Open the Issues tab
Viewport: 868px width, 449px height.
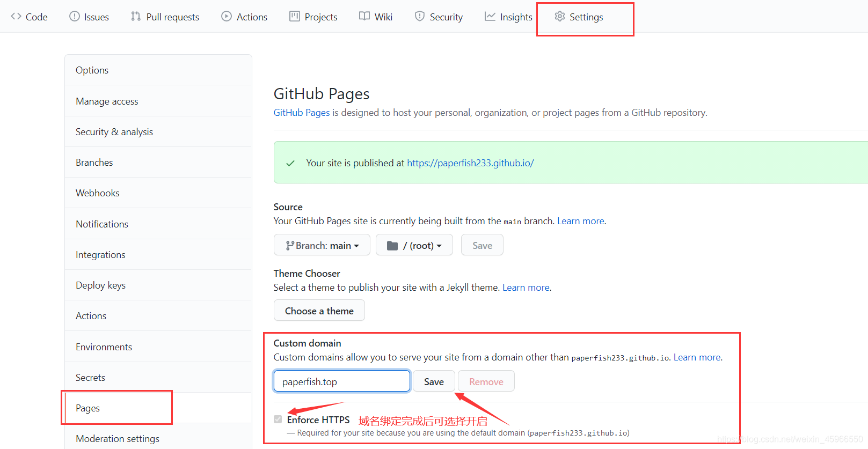[x=89, y=17]
